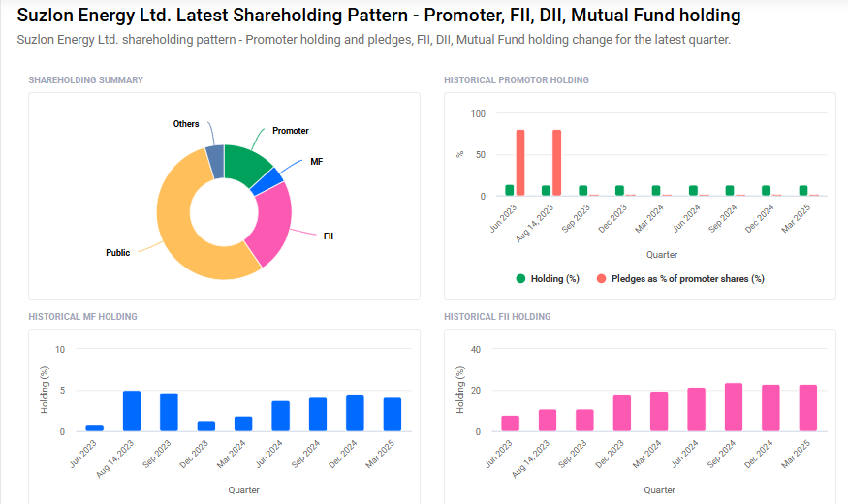
Task: Click the FII label beside the donut
Action: pyautogui.click(x=329, y=236)
